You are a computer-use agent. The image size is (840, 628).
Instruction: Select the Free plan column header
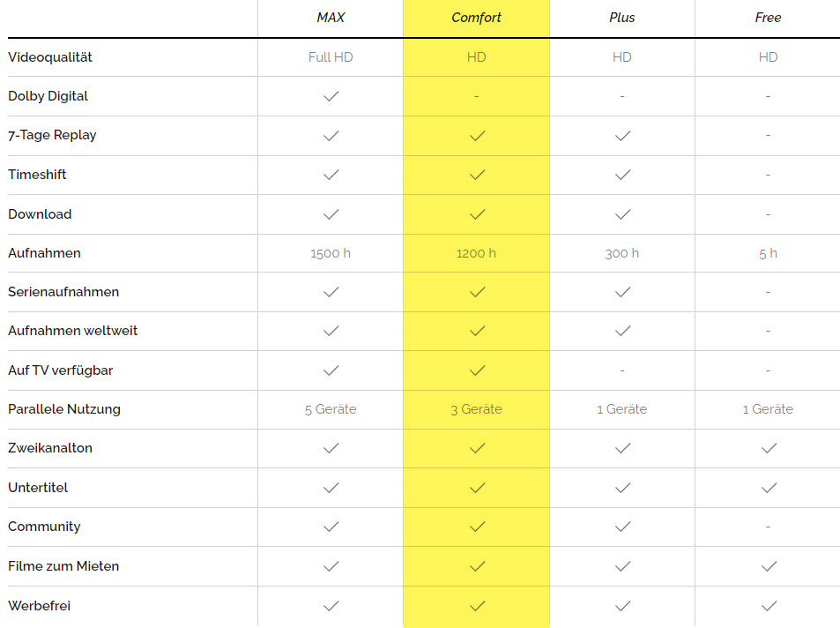[x=769, y=18]
